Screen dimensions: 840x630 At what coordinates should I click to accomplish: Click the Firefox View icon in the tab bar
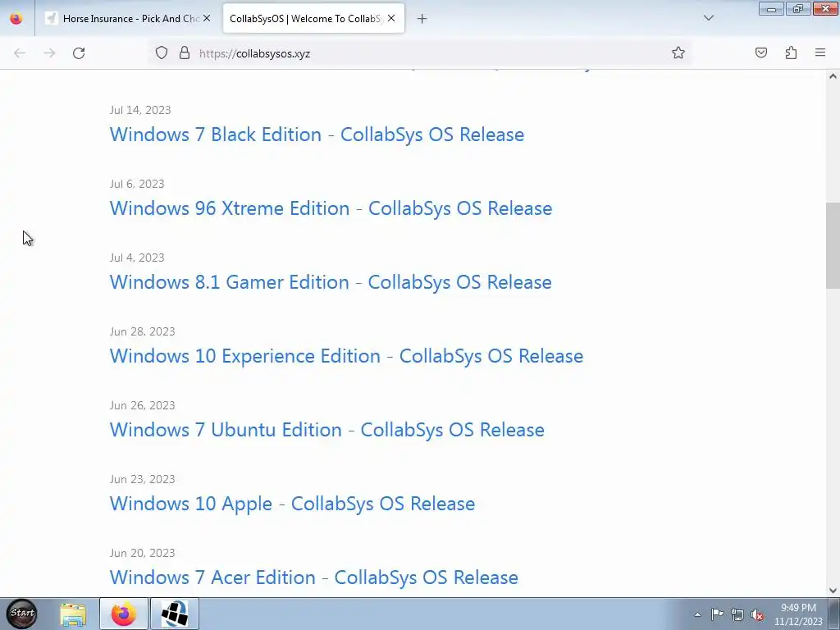[16, 18]
